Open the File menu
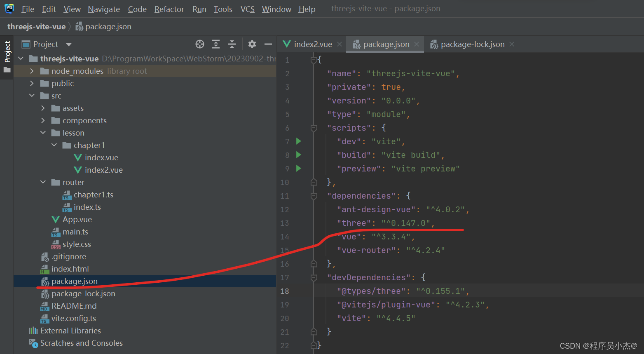This screenshot has height=354, width=644. point(28,9)
